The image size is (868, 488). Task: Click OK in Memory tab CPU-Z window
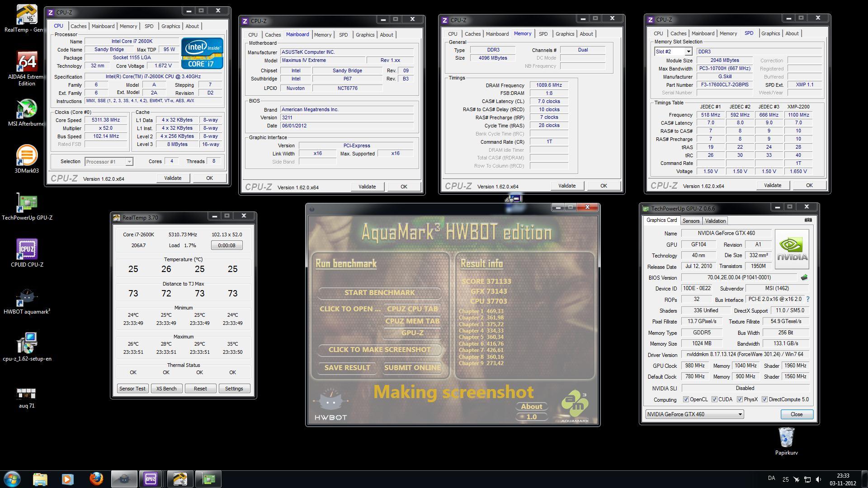604,186
